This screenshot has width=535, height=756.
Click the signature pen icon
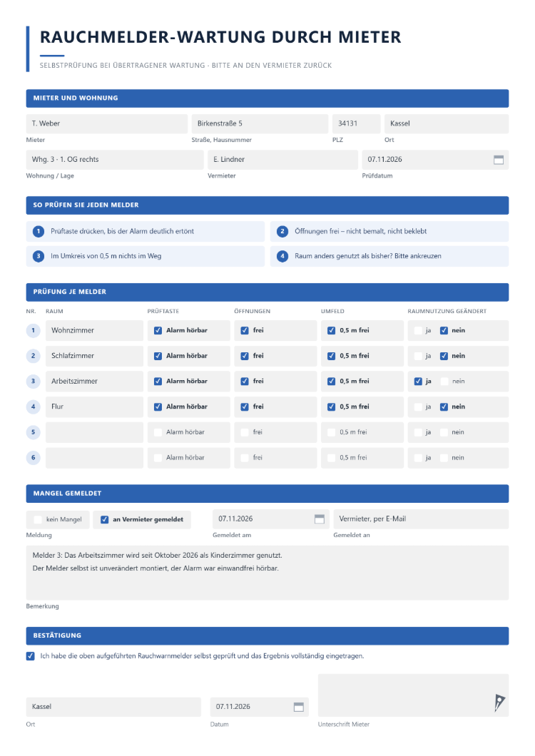(499, 703)
